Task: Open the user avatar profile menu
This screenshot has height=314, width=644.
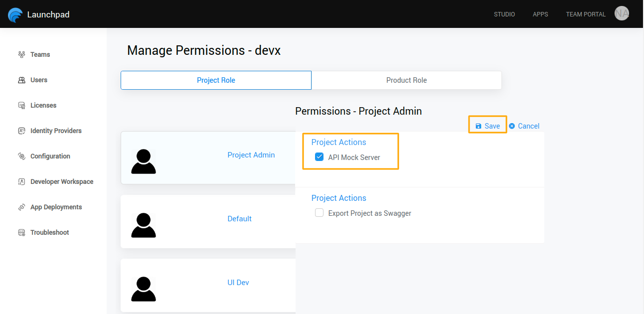Action: [x=622, y=13]
